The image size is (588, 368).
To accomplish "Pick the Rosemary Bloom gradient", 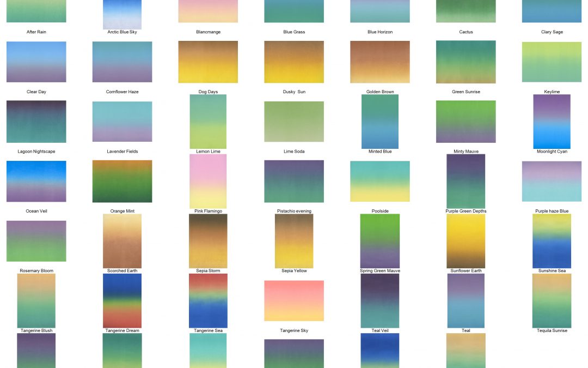I will click(x=36, y=241).
